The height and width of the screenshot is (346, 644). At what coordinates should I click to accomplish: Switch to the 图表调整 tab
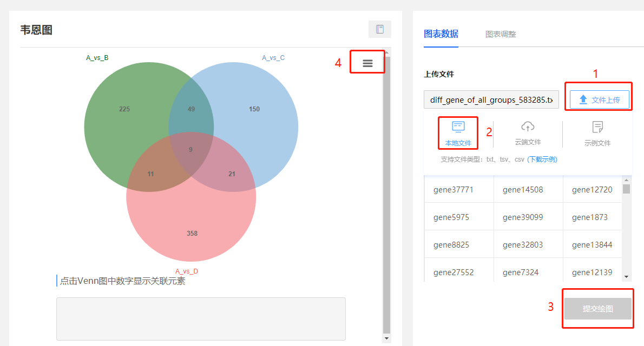[x=501, y=34]
